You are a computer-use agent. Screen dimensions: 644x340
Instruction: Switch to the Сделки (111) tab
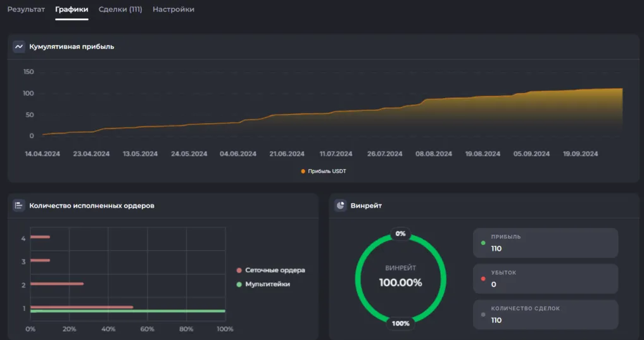tap(120, 9)
